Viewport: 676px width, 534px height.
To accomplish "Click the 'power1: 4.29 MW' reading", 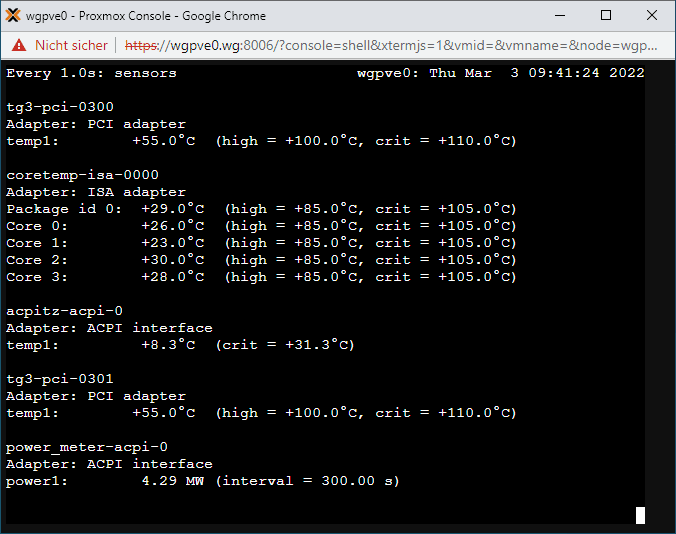I will (105, 481).
